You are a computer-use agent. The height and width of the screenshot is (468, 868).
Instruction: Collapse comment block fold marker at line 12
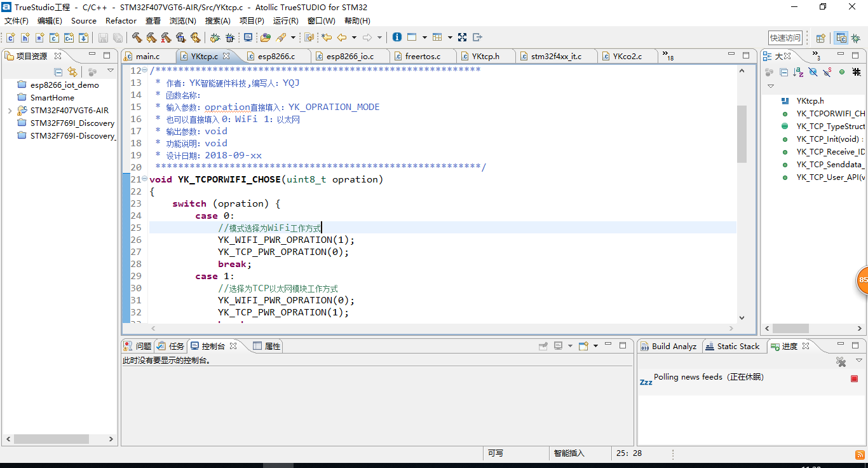[145, 71]
